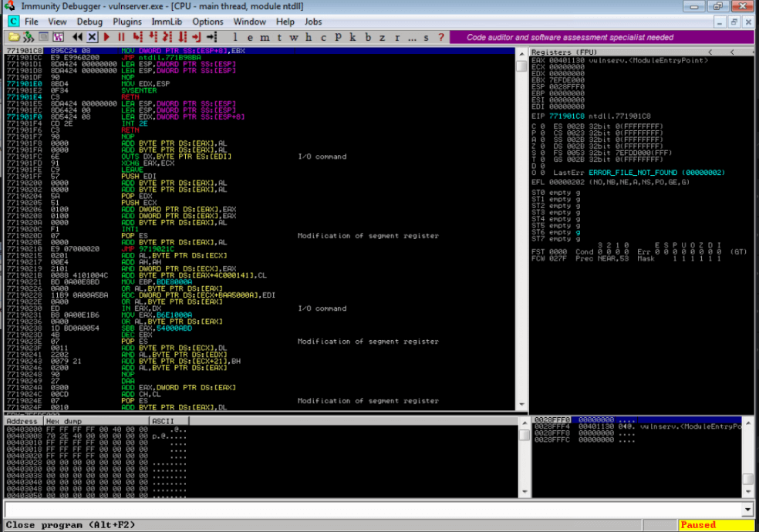Viewport: 759px width, 532px height.
Task: Close the debugged program with the X icon
Action: pos(93,37)
